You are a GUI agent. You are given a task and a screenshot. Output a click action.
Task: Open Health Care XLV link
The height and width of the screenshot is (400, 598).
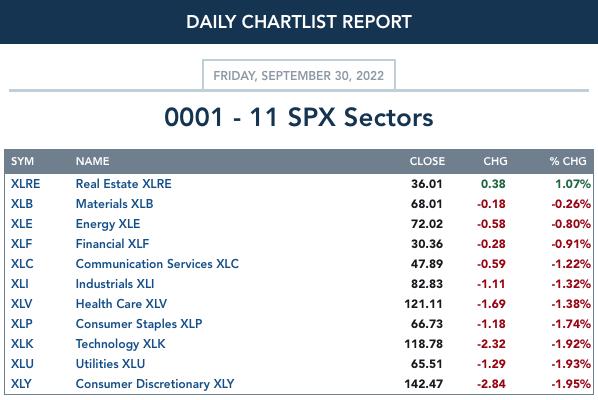click(121, 304)
